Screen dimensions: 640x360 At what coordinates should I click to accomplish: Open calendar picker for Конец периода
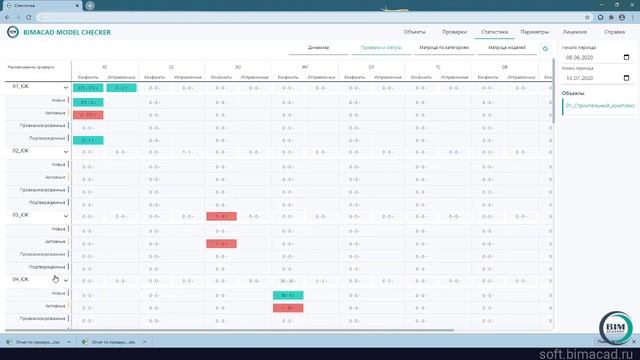(x=627, y=78)
